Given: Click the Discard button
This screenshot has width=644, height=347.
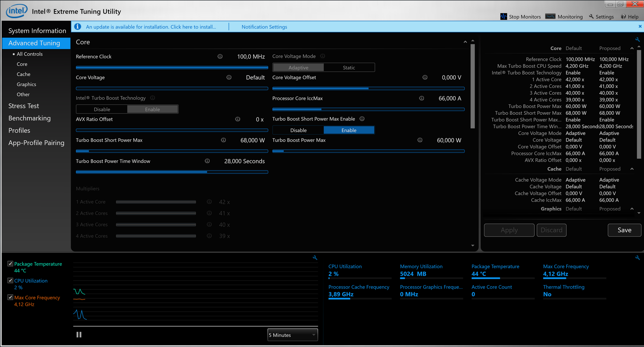Looking at the screenshot, I should (551, 230).
